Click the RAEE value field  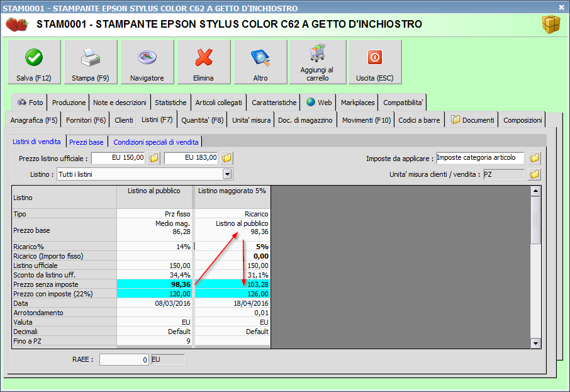click(x=124, y=360)
